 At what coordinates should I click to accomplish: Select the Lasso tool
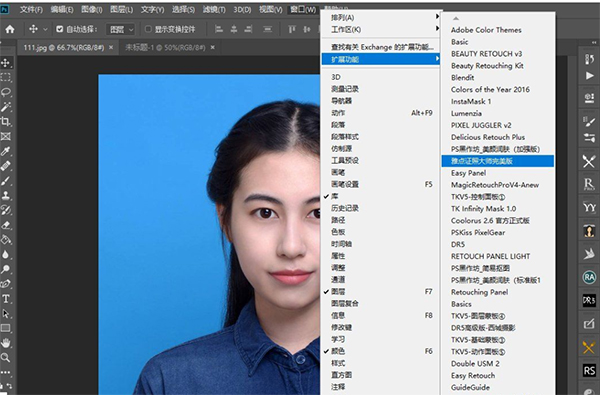6,92
